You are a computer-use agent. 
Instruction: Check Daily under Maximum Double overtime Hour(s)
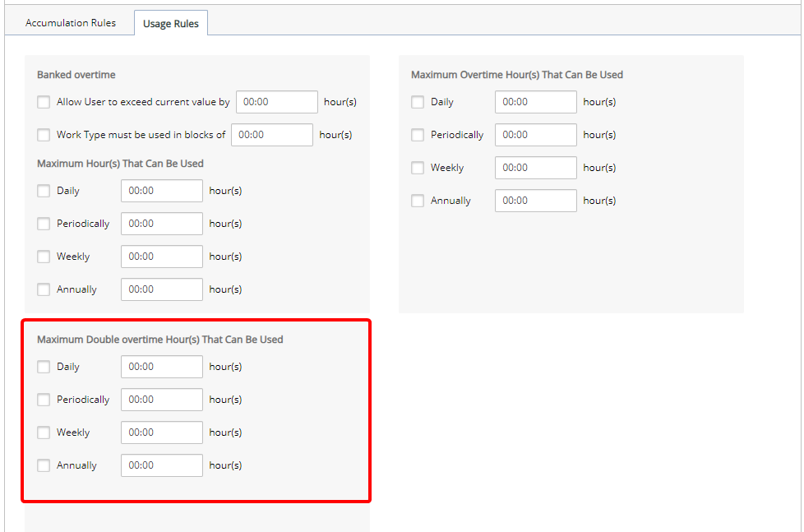pyautogui.click(x=44, y=367)
